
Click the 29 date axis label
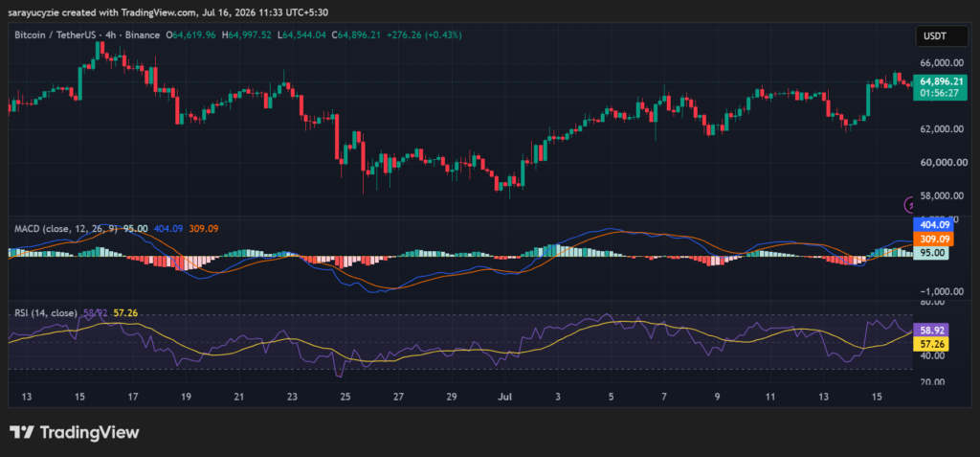452,397
